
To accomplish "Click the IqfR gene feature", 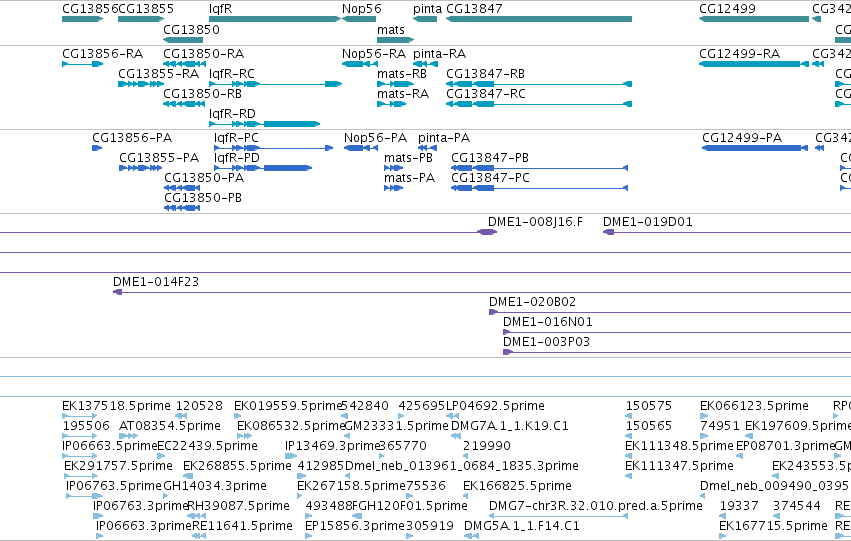I will (275, 19).
